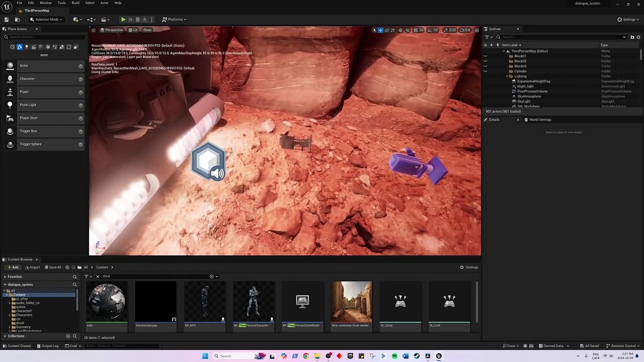Select the Lights category icon in Place Actors
The image size is (644, 362).
(x=27, y=47)
